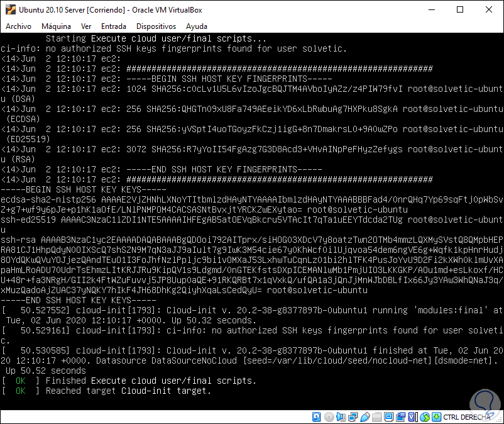Click the '-----BEGIN SSH HOST KEY KEYS-----' line

(x=84, y=189)
